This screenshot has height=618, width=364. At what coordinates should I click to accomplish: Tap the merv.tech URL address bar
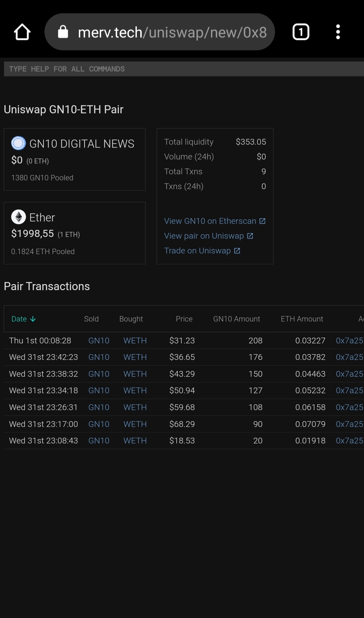point(172,32)
